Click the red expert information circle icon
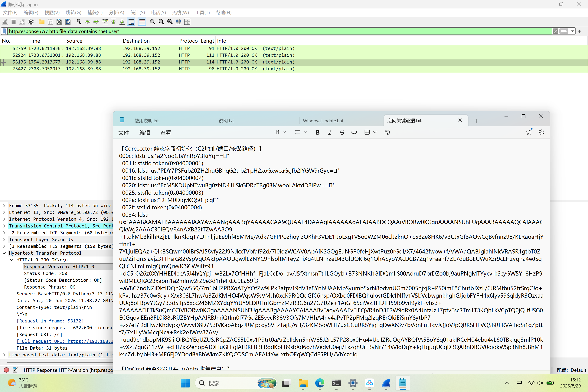This screenshot has width=588, height=392. [x=6, y=370]
